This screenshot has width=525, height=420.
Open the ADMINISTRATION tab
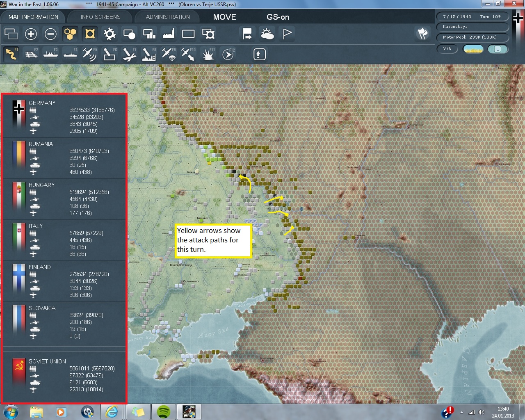point(168,17)
